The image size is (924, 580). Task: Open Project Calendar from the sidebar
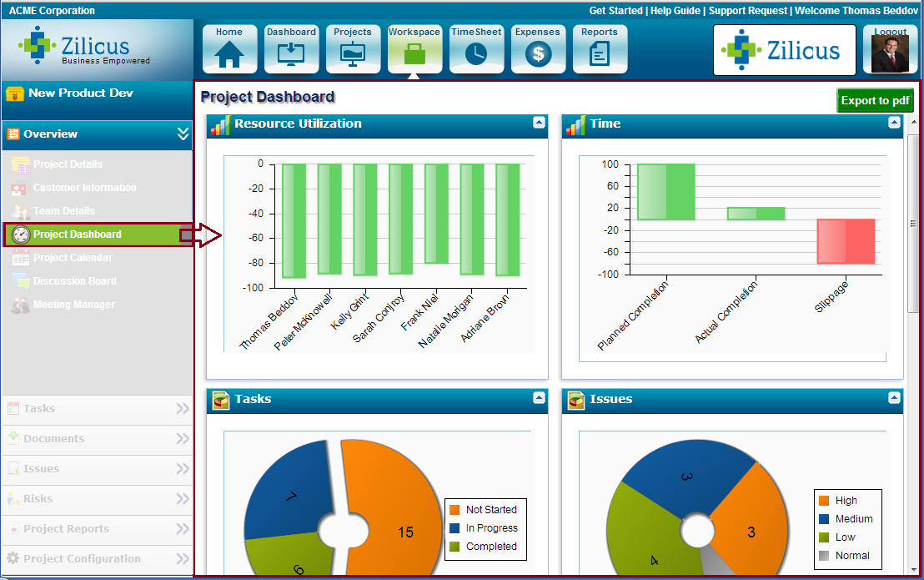point(73,258)
